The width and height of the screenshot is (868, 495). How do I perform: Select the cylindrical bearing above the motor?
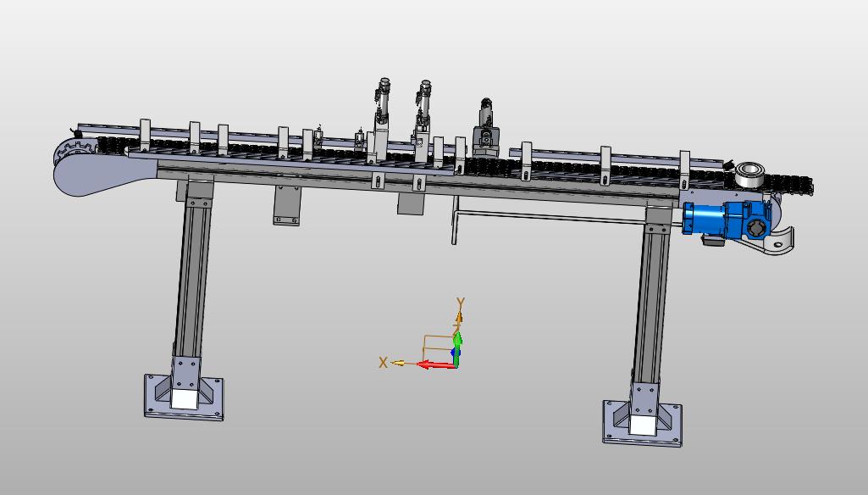(749, 175)
